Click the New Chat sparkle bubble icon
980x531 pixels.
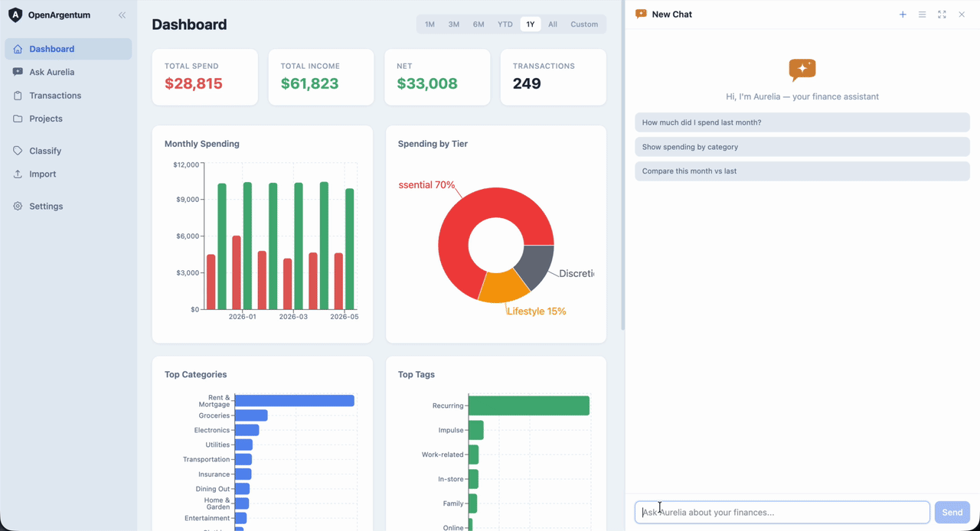tap(641, 15)
